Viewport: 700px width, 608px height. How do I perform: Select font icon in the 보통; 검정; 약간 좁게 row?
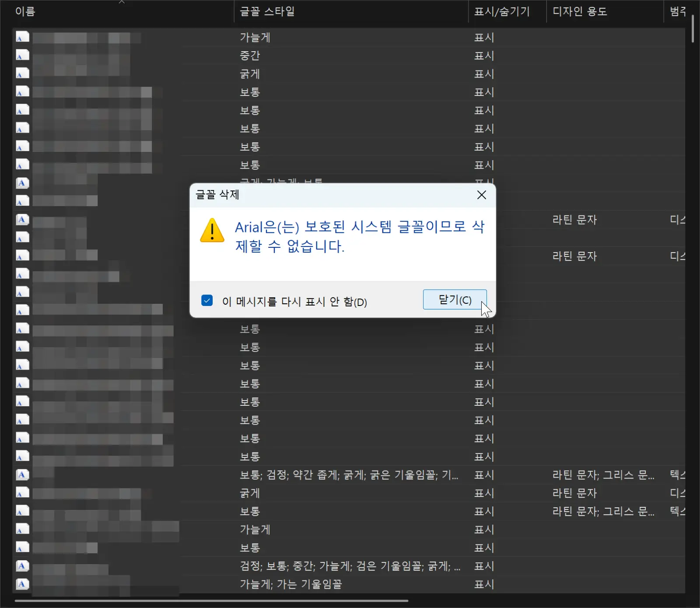tap(22, 474)
